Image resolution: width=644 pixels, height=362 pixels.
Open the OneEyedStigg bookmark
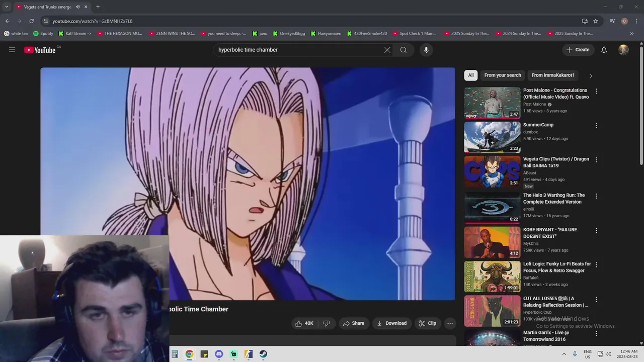pos(288,34)
